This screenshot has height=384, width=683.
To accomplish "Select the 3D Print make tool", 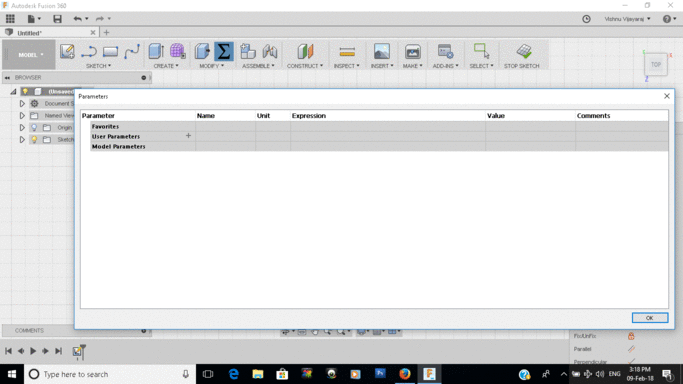I will pos(413,51).
